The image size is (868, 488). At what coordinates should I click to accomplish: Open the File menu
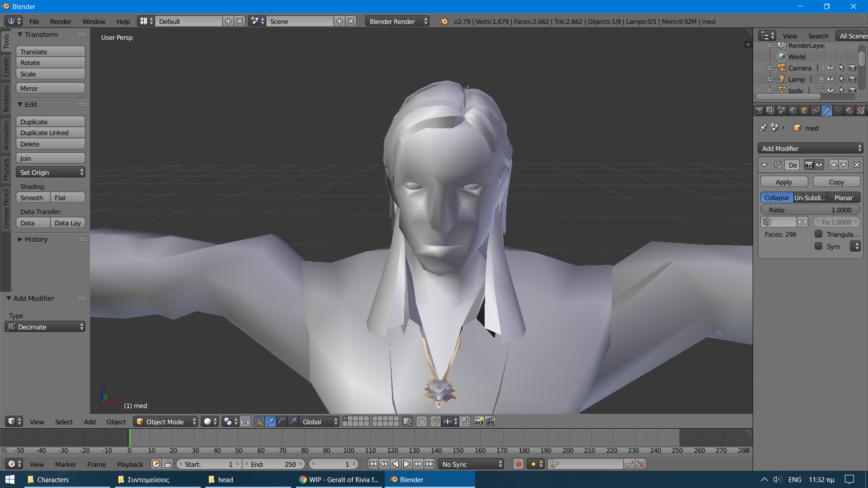[34, 21]
